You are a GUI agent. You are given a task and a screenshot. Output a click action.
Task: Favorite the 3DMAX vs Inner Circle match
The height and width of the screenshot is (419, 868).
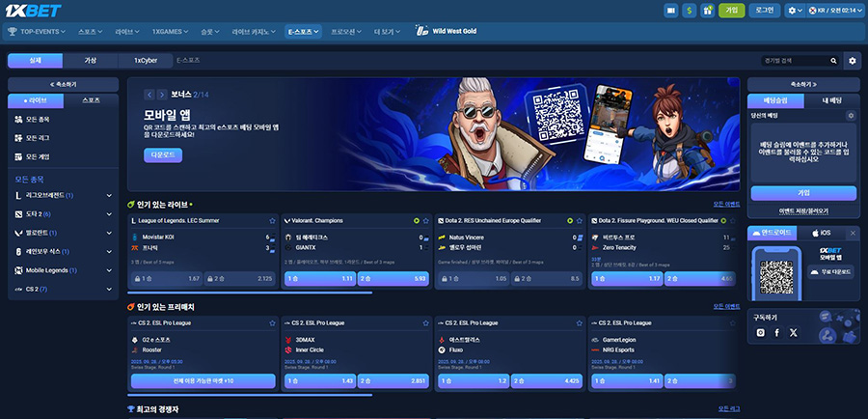pyautogui.click(x=425, y=323)
